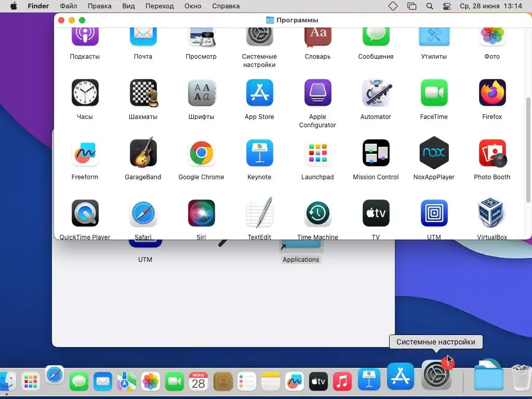The width and height of the screenshot is (532, 399).
Task: Open the Окно menu
Action: pyautogui.click(x=193, y=6)
